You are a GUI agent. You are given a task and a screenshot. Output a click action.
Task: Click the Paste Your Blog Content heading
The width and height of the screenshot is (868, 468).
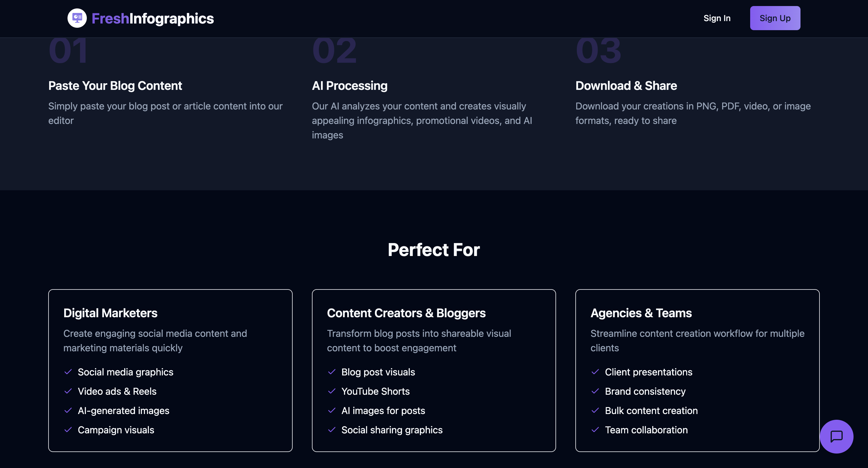pos(115,86)
